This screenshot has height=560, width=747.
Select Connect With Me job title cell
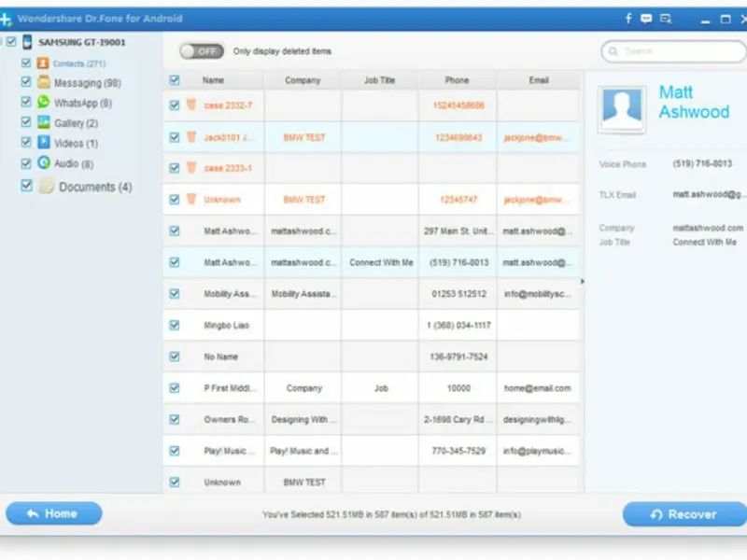[x=381, y=262]
